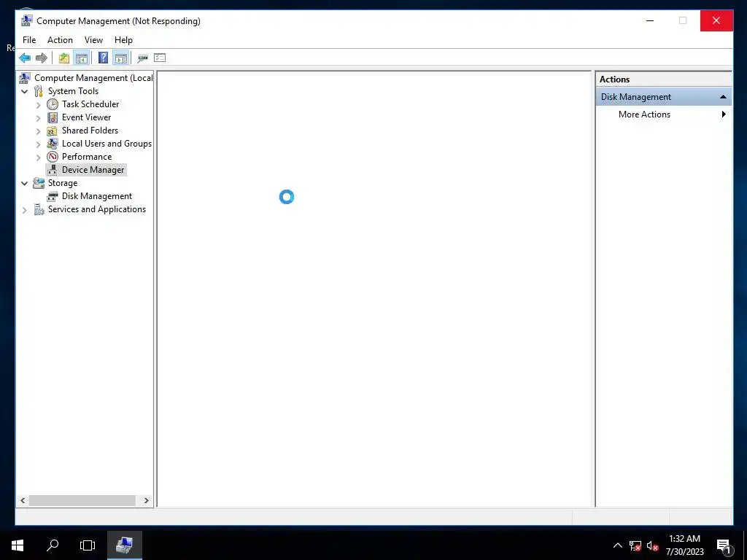Select Services and Applications item
The width and height of the screenshot is (747, 560).
[97, 209]
